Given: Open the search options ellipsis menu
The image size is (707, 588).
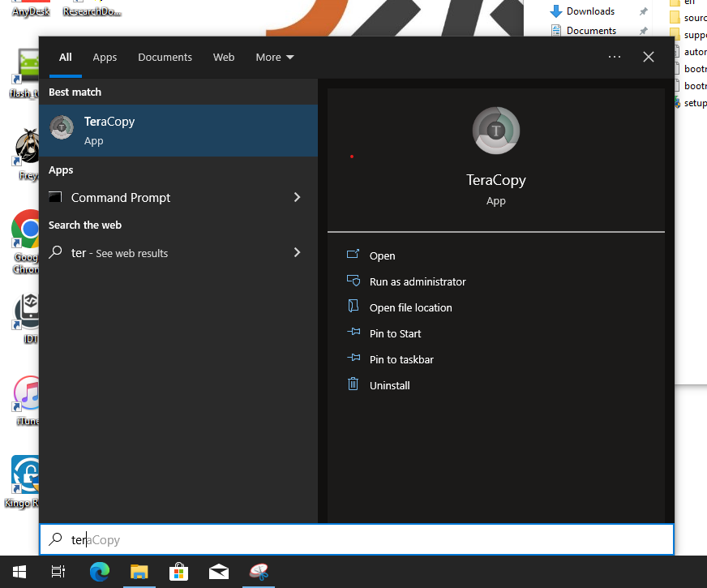Looking at the screenshot, I should (614, 57).
